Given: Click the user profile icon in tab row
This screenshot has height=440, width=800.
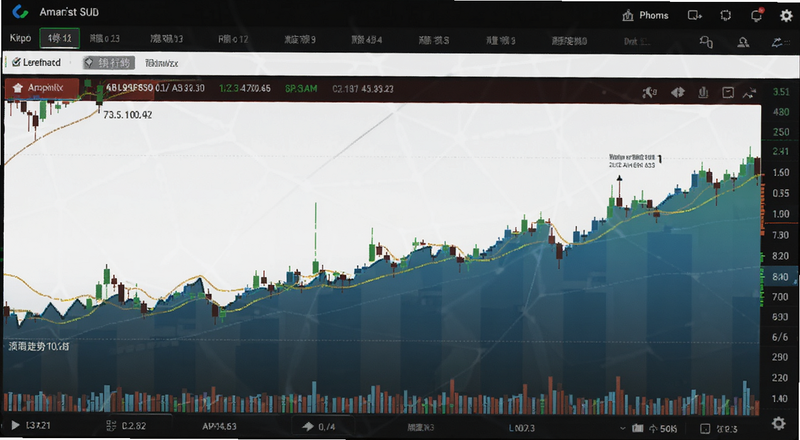Looking at the screenshot, I should (743, 41).
